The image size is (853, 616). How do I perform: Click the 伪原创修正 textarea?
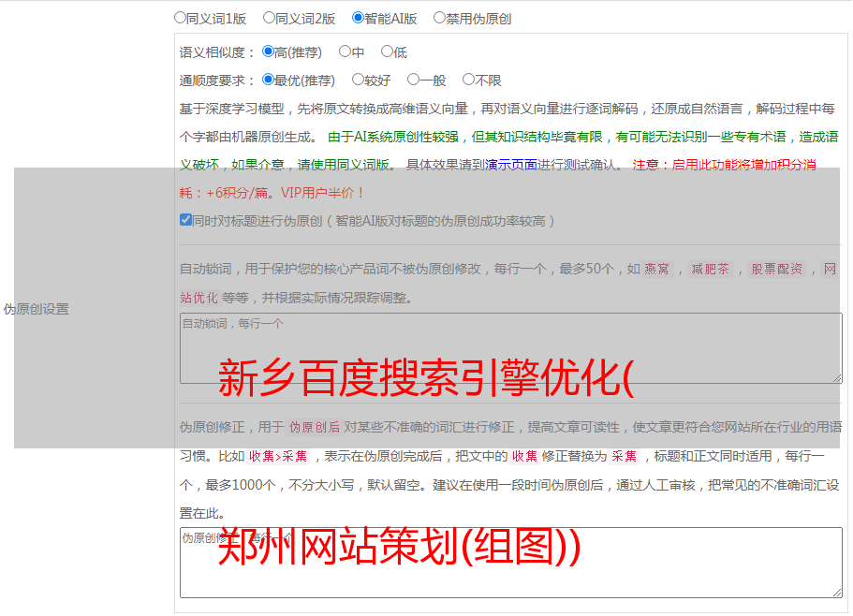(511, 563)
